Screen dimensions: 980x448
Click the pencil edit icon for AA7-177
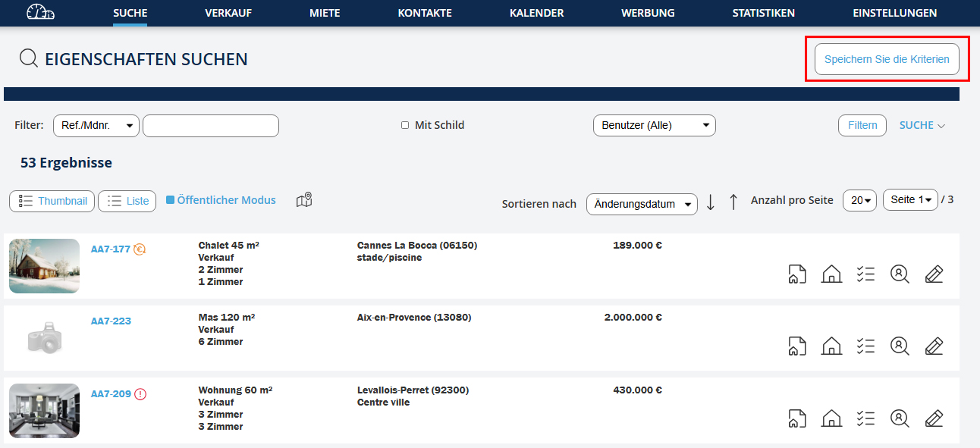934,274
